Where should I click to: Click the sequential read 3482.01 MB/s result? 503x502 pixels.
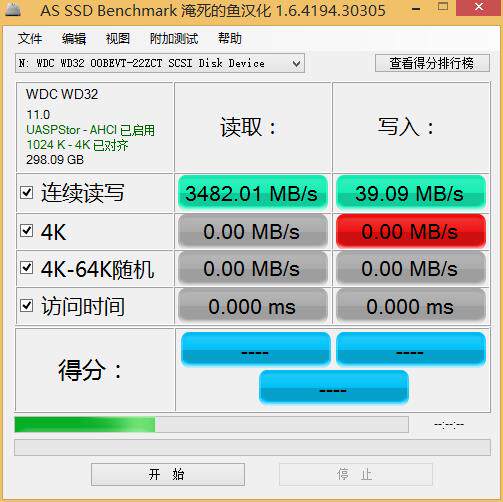(252, 193)
